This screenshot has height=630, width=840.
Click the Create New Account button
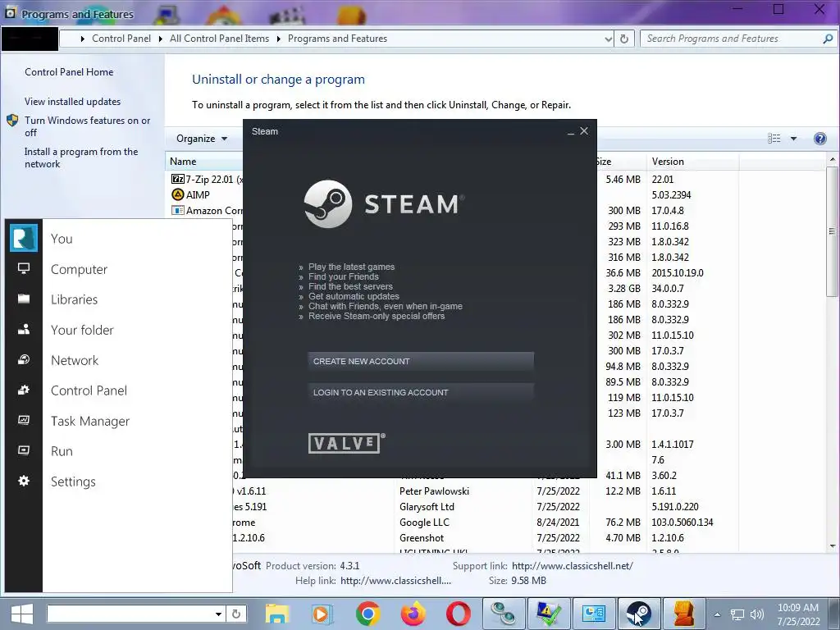click(x=421, y=362)
